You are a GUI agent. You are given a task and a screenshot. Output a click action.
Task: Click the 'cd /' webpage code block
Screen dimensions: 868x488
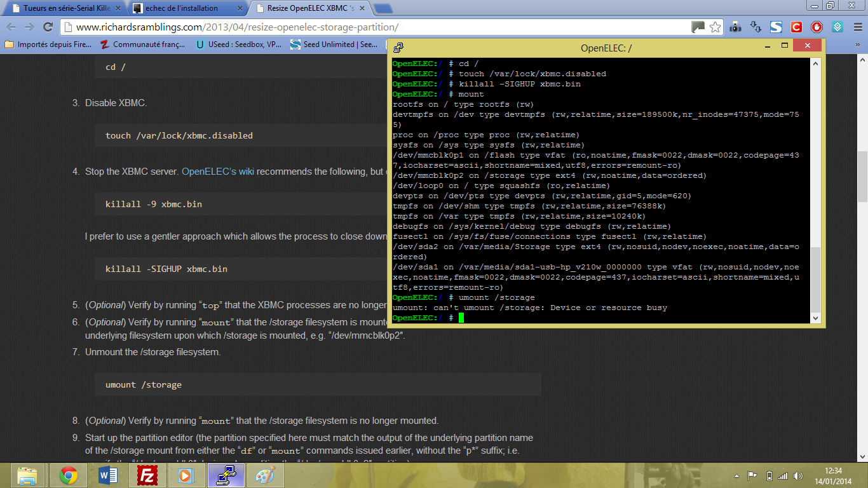tap(241, 67)
